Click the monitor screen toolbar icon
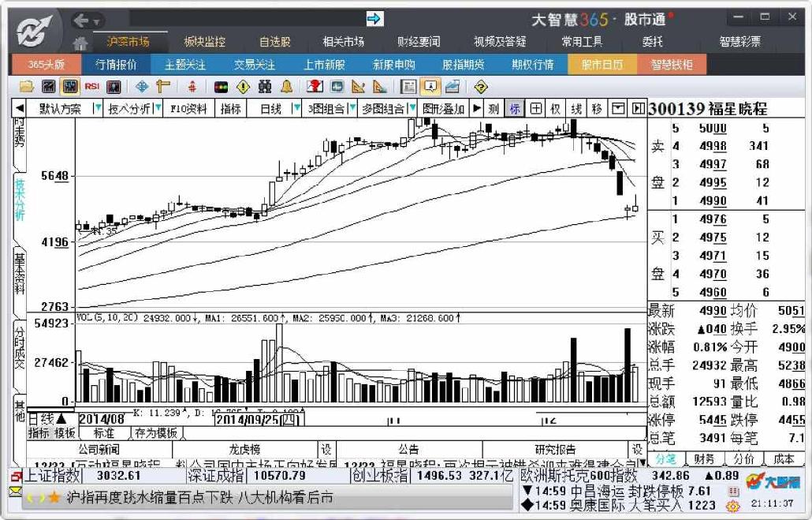Viewport: 812px width, 520px height. (337, 87)
